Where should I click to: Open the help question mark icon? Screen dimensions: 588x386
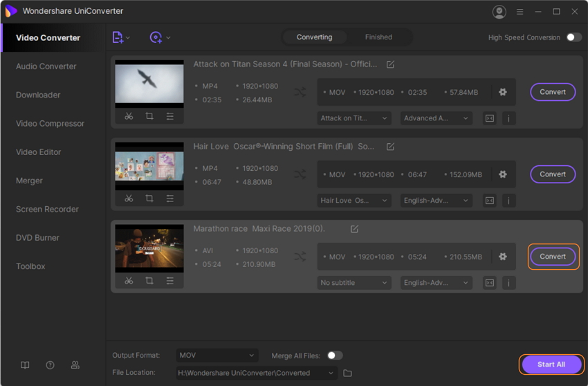pos(50,365)
